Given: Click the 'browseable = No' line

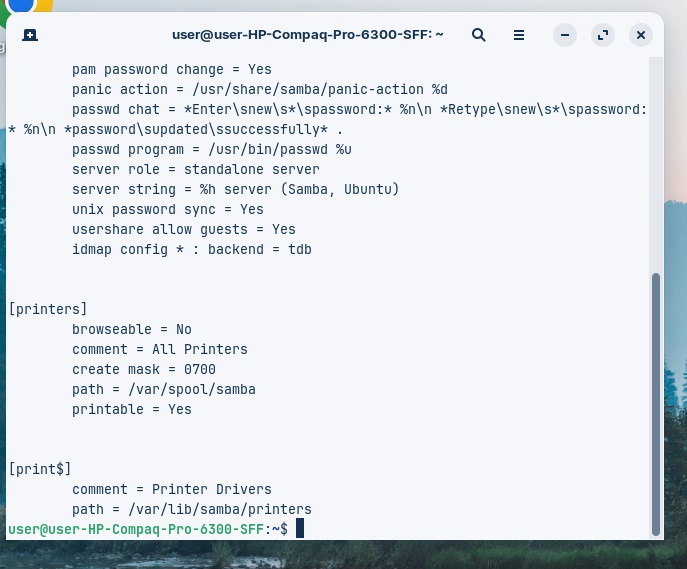Looking at the screenshot, I should coord(131,329).
